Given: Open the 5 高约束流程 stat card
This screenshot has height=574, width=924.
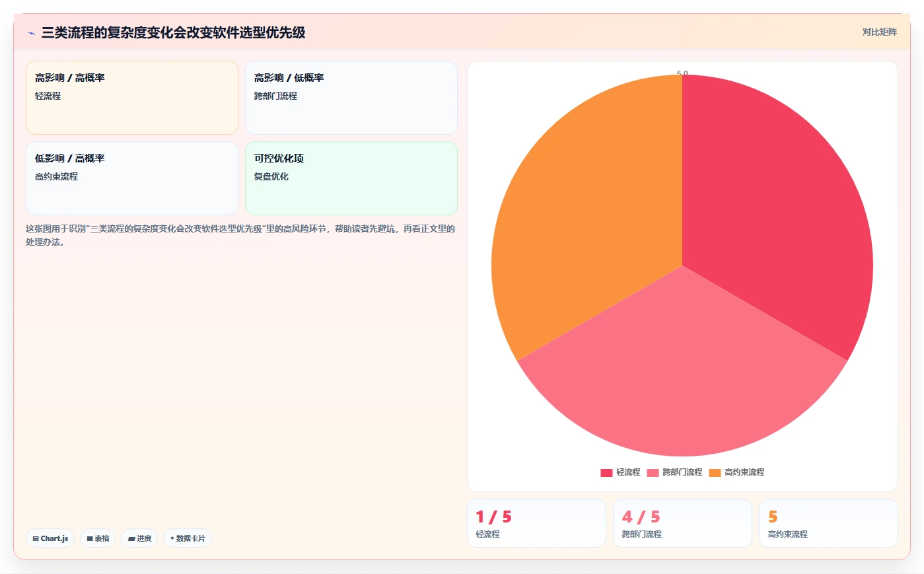Looking at the screenshot, I should coord(828,523).
